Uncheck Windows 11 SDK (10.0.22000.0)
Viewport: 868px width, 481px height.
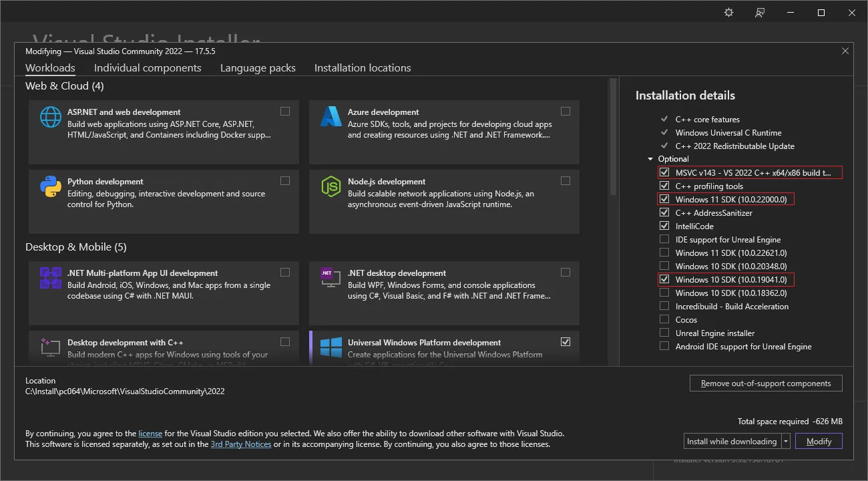[664, 199]
